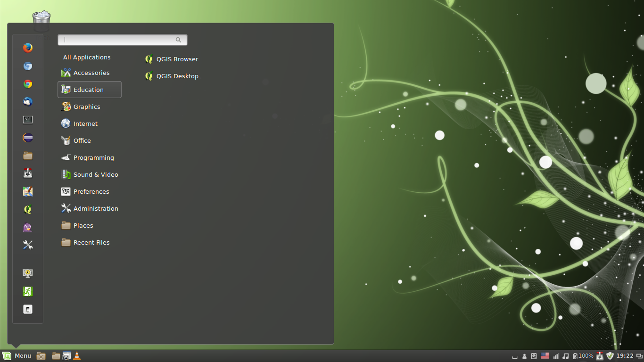The width and height of the screenshot is (644, 362).
Task: Click the underscore icon before the user applet
Action: (515, 357)
